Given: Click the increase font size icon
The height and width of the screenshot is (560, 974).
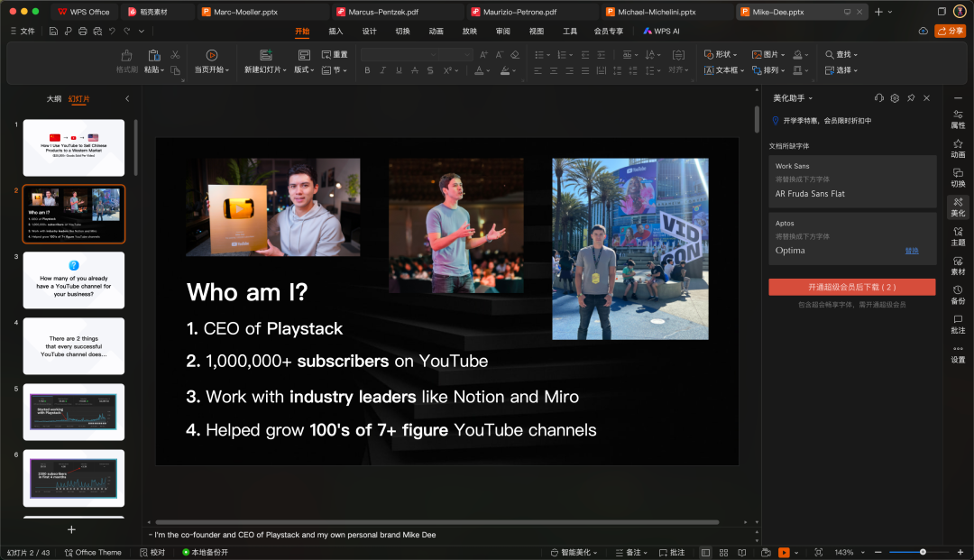Looking at the screenshot, I should pos(484,55).
